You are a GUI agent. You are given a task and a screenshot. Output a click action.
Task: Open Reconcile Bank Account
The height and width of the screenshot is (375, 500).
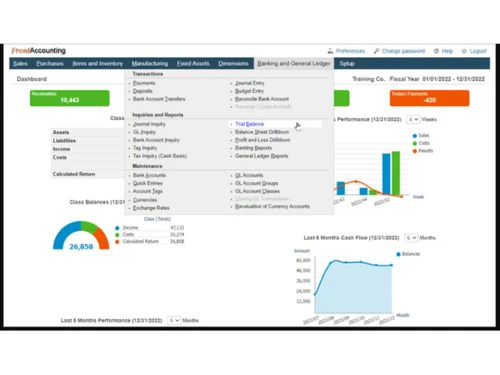pyautogui.click(x=262, y=99)
